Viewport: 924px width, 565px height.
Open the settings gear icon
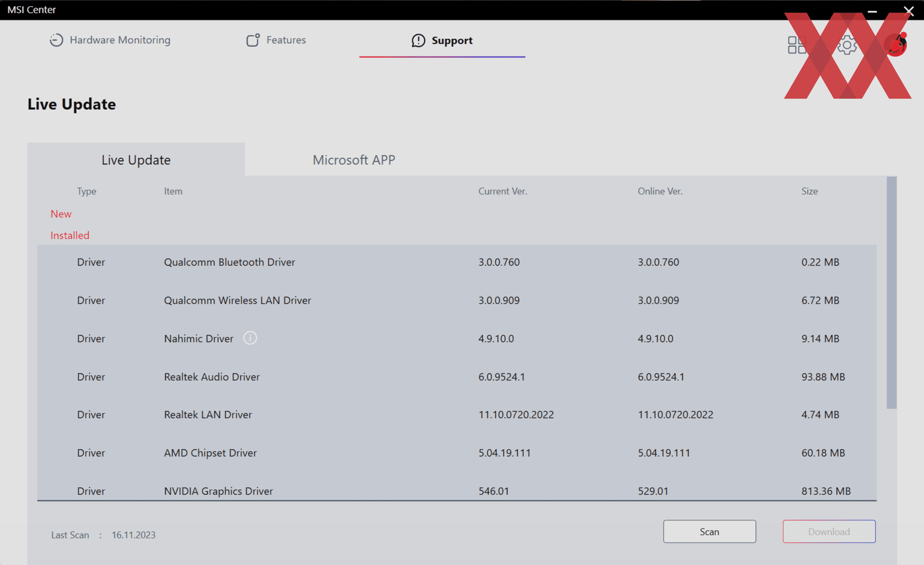(x=847, y=45)
